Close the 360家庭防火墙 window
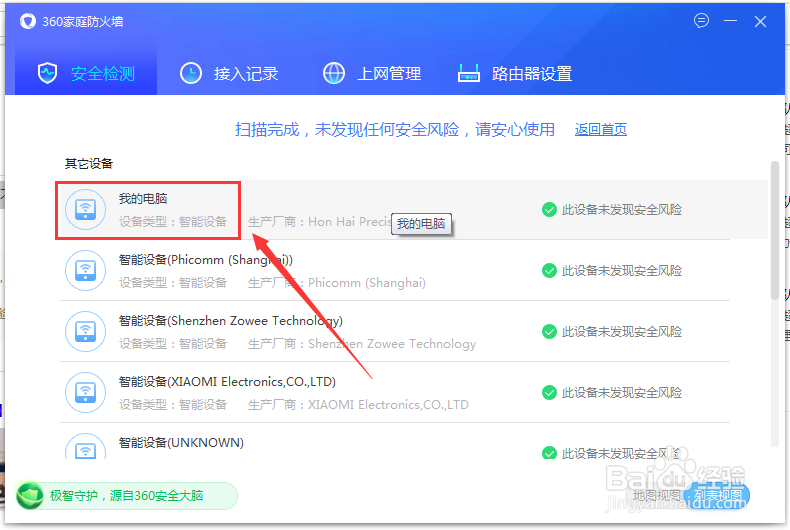Image resolution: width=790 pixels, height=530 pixels. click(x=760, y=21)
